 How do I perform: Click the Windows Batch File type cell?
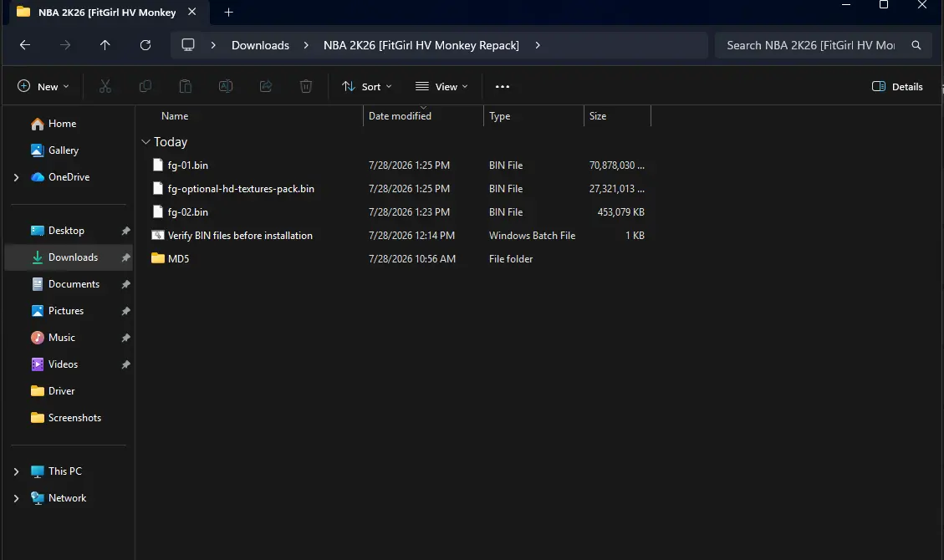coord(533,235)
